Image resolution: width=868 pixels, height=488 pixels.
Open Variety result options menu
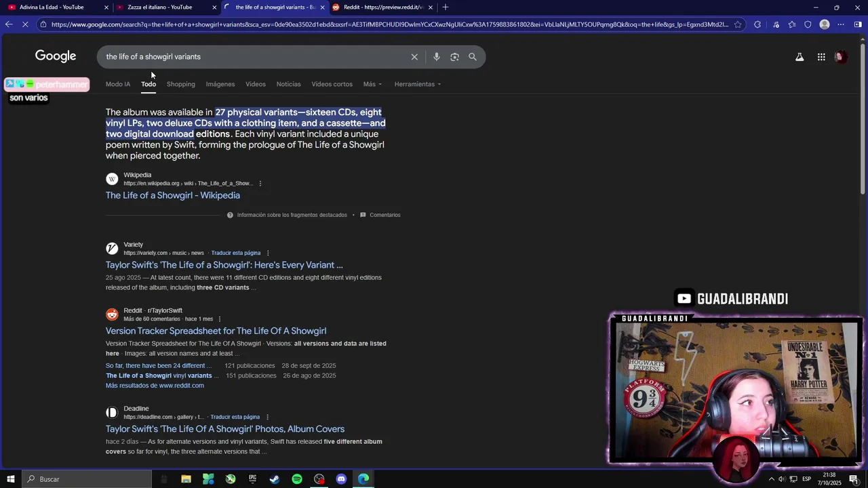tap(268, 253)
